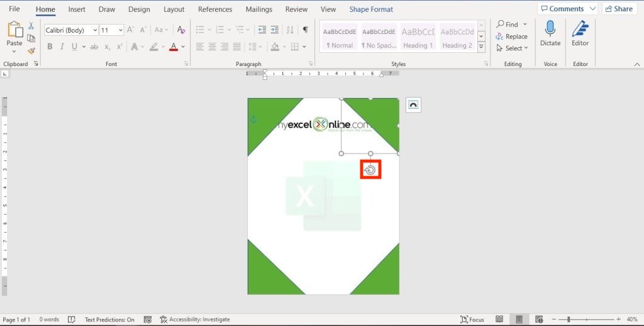The width and height of the screenshot is (644, 326).
Task: Decrease paragraph indent
Action: pos(262,30)
